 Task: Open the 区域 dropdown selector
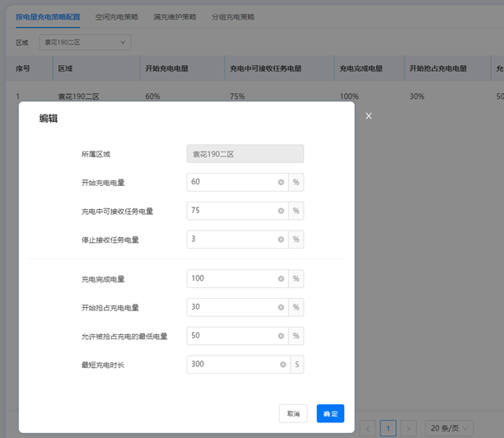point(86,42)
